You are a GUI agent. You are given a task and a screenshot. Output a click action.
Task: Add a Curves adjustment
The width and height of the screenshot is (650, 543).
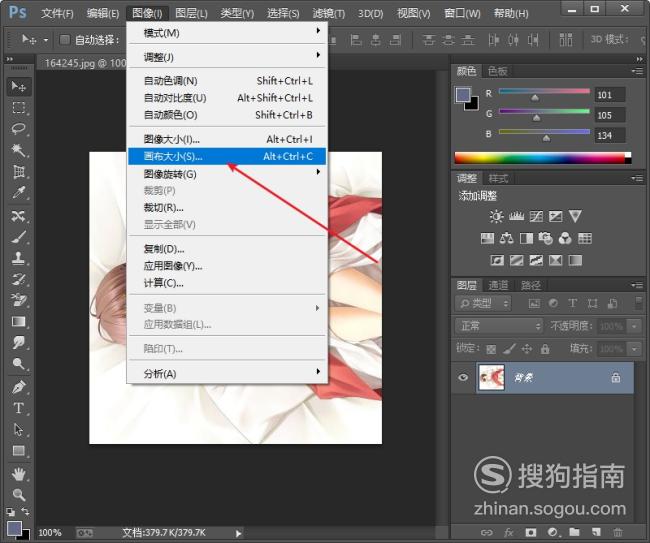click(536, 216)
